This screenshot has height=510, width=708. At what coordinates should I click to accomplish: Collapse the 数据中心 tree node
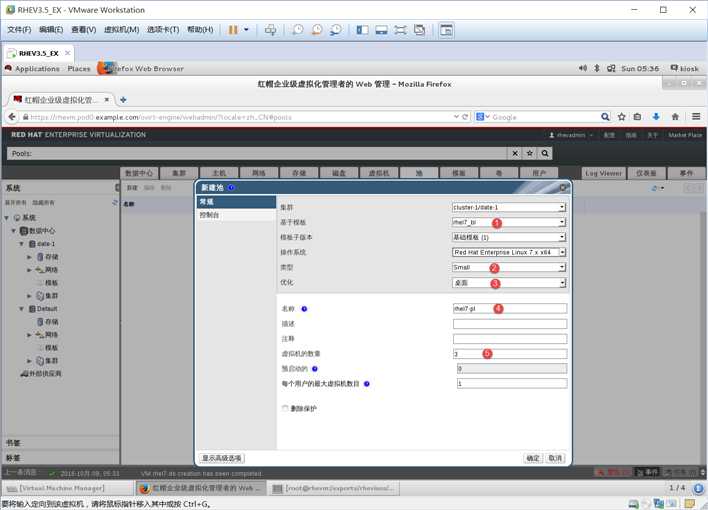pos(14,231)
